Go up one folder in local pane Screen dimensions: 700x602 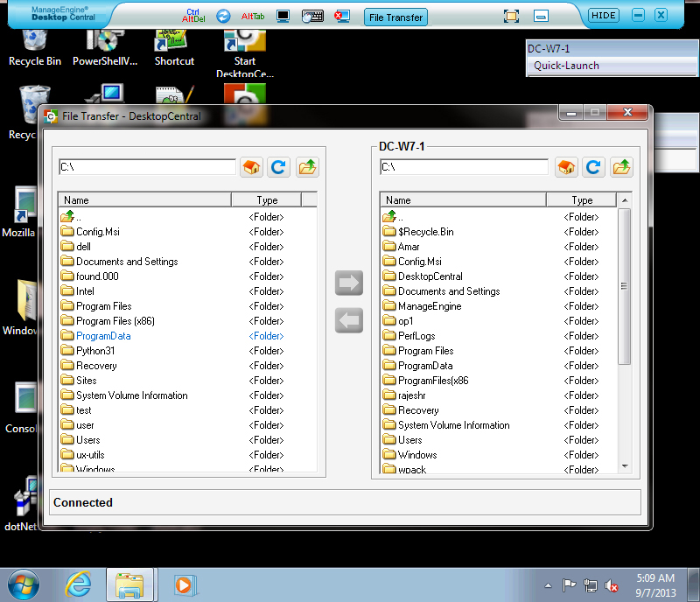coord(308,167)
